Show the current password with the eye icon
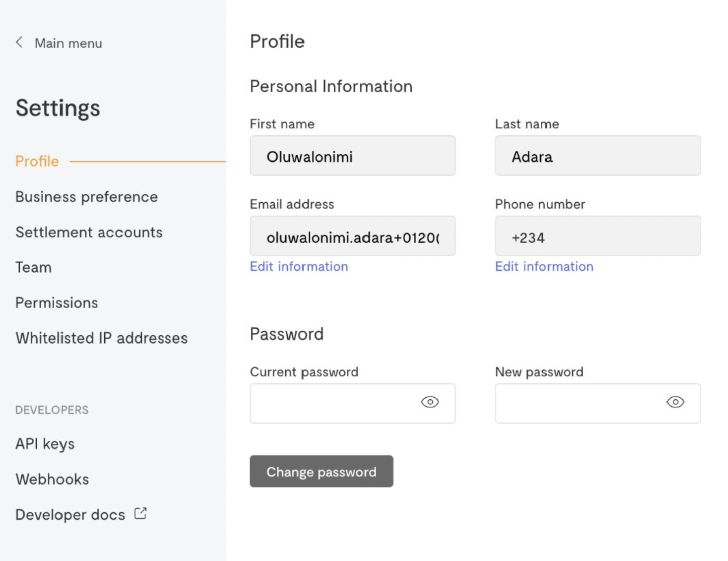Image resolution: width=728 pixels, height=561 pixels. coord(430,402)
